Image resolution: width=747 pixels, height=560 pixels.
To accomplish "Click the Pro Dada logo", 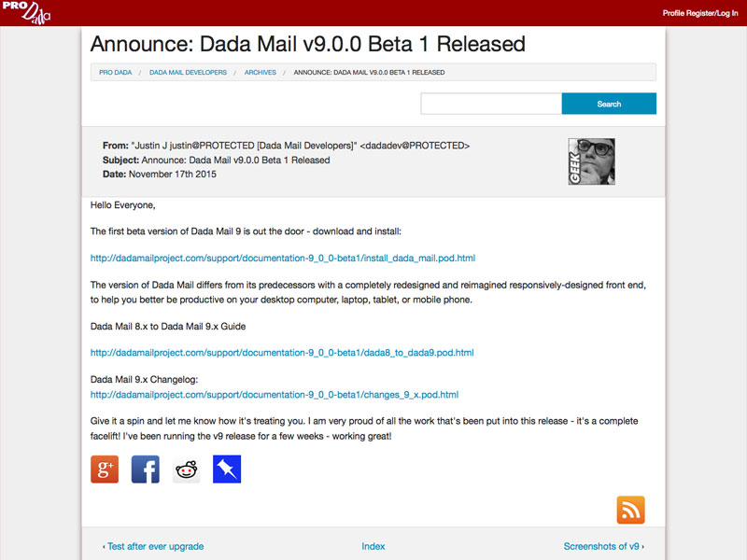I will point(26,13).
